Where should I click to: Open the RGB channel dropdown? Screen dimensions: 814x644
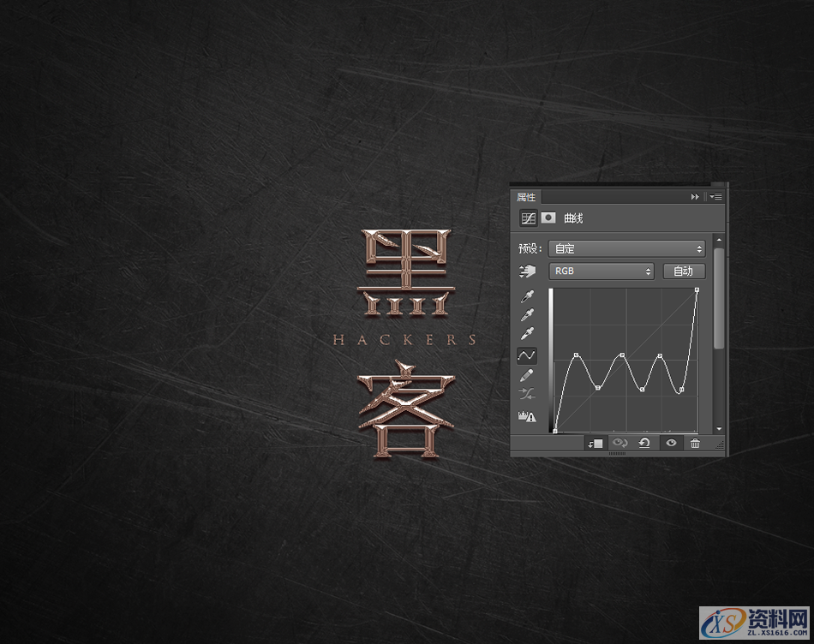tap(601, 271)
